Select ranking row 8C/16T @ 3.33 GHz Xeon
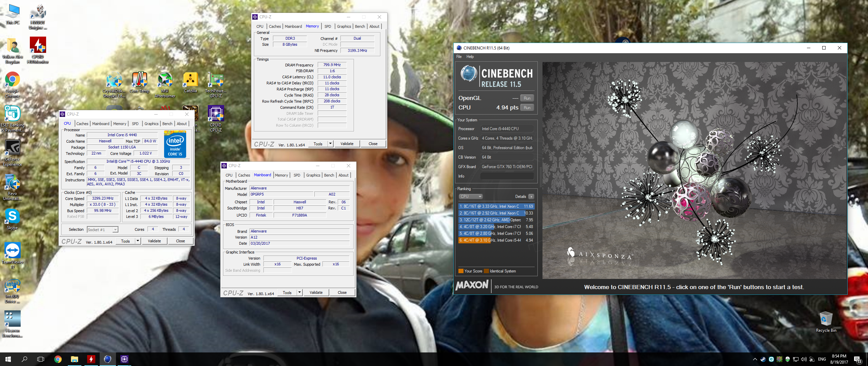 [496, 206]
